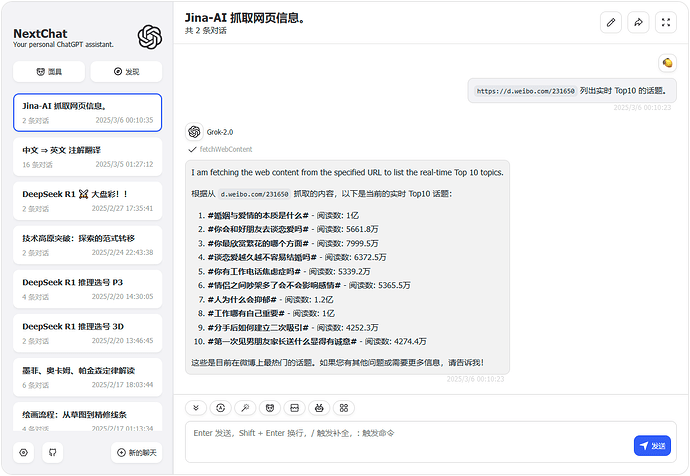Open the 墨菲、奥卡姆、帕金森定律解读 conversation
The width and height of the screenshot is (690, 476).
coord(88,377)
